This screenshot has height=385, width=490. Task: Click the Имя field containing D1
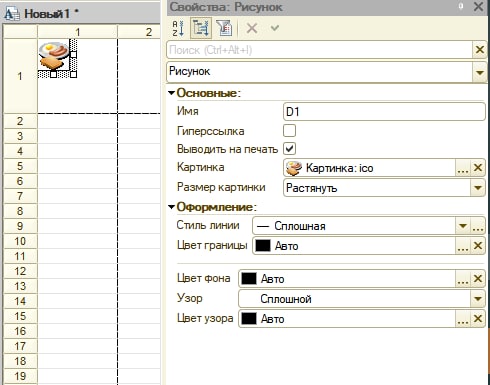tap(384, 112)
